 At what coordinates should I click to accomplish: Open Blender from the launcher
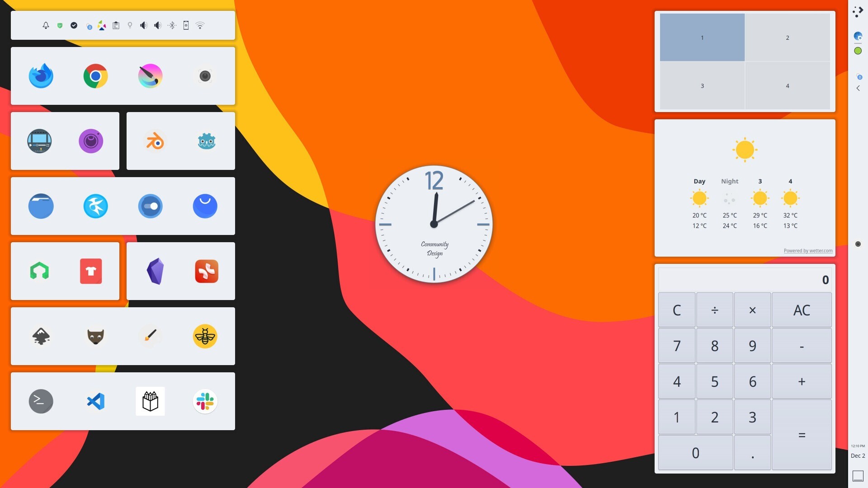pos(155,141)
